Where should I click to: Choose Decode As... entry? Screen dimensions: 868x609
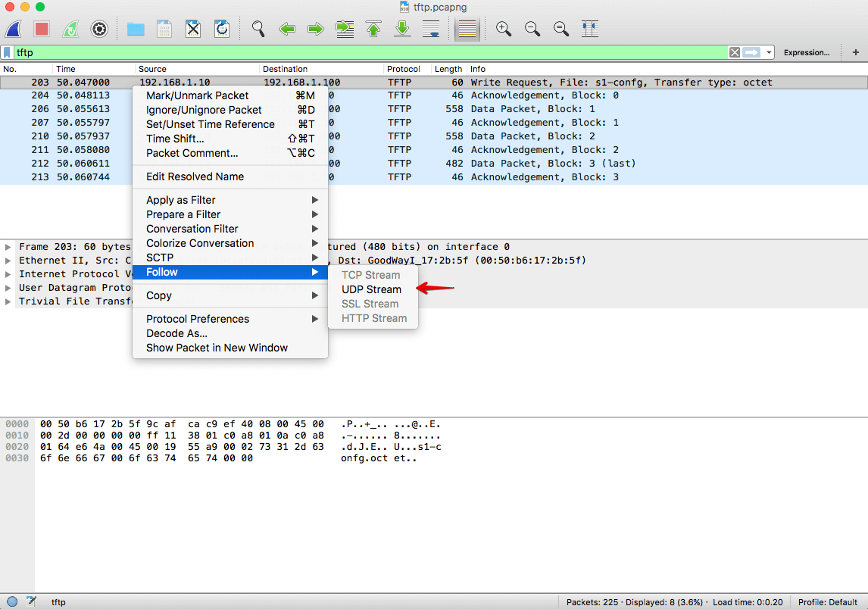coord(230,333)
